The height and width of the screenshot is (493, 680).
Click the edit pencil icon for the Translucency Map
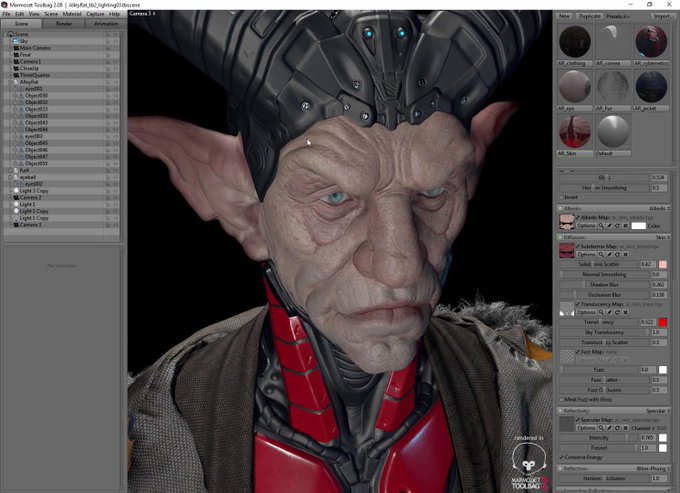609,312
